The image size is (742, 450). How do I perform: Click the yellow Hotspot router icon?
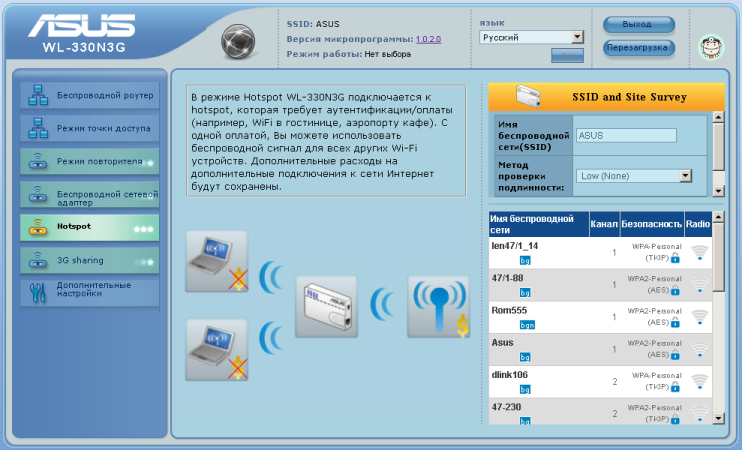(38, 228)
